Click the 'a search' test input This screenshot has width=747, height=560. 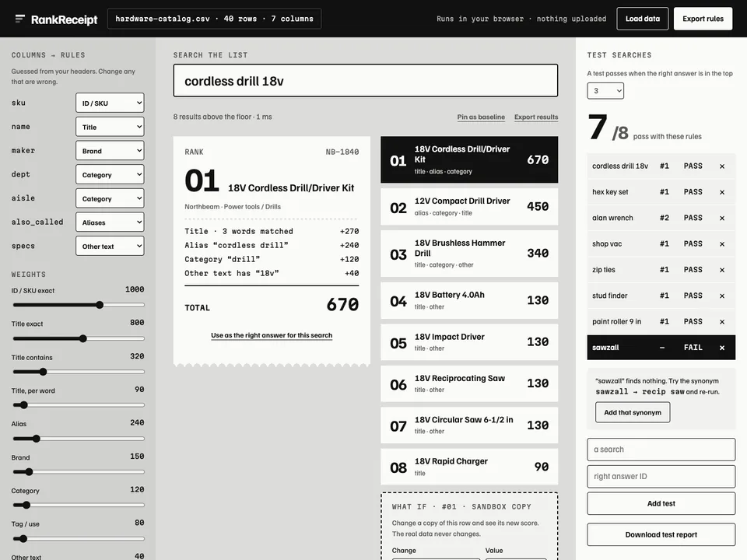pyautogui.click(x=661, y=450)
